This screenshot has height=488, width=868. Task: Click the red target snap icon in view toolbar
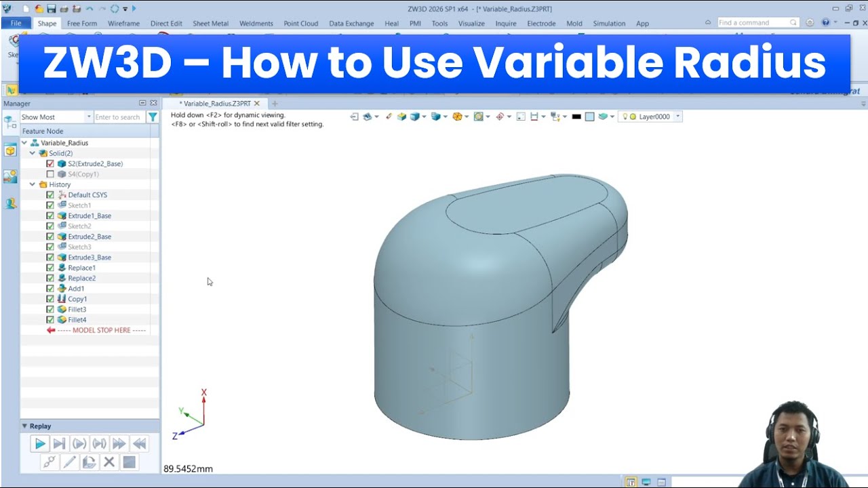500,117
